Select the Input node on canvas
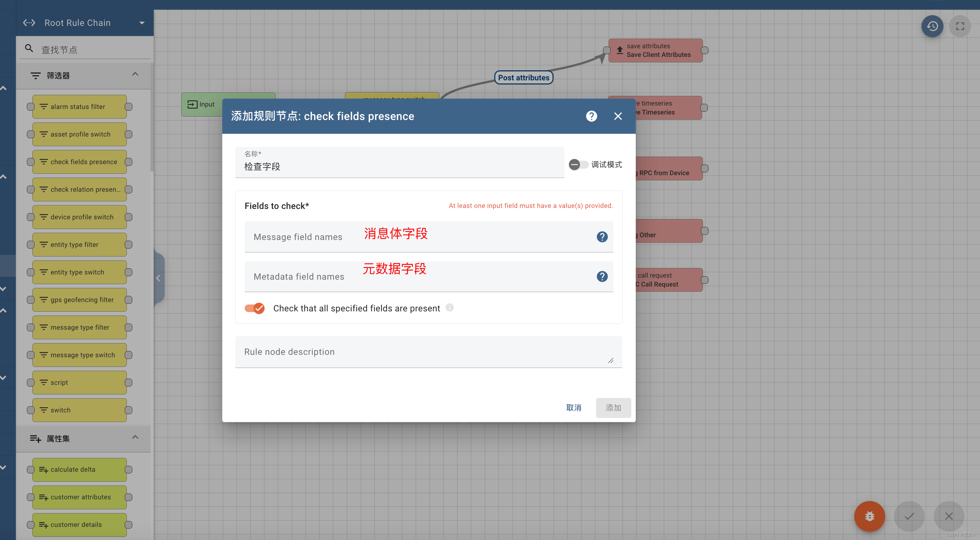Screen dimensions: 980x540 (202, 105)
